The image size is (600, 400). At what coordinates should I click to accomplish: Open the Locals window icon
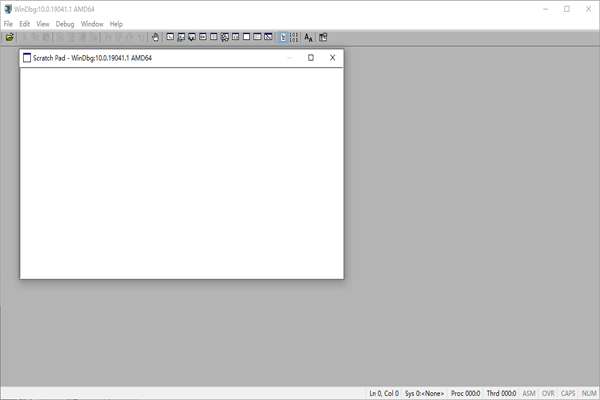pos(192,37)
